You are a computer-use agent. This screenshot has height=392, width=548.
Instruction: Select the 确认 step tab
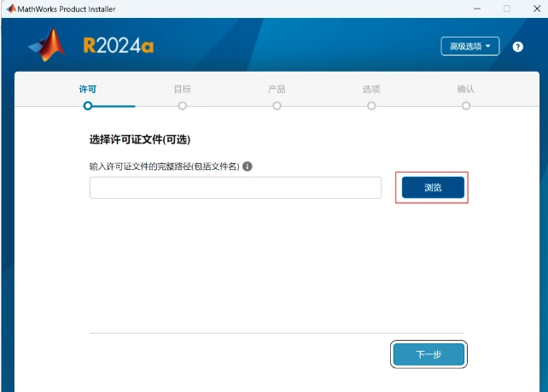[x=466, y=89]
